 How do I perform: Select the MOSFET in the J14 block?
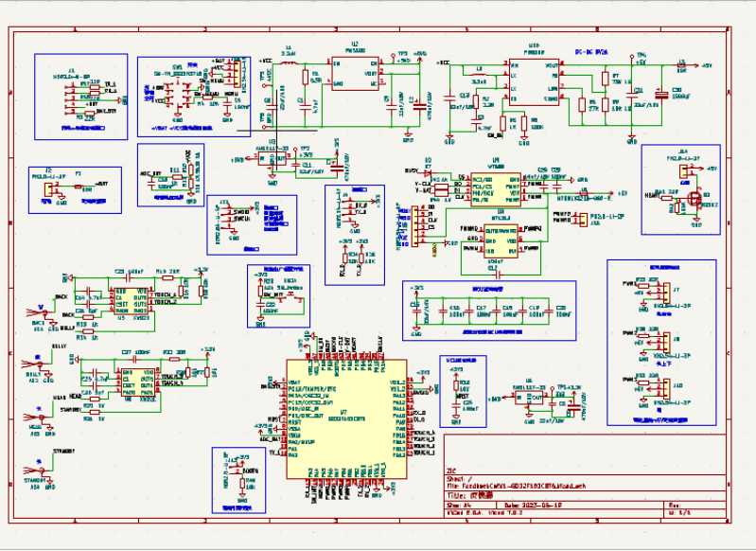pyautogui.click(x=695, y=200)
